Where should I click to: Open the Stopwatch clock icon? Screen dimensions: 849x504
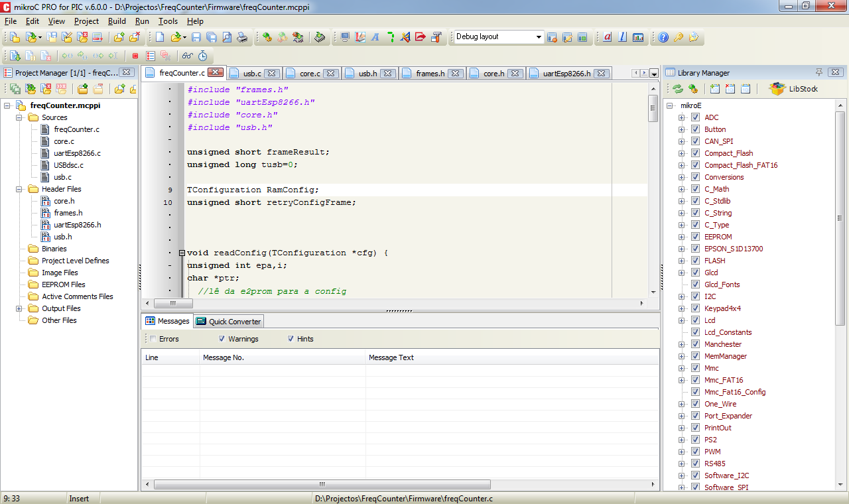coord(202,56)
